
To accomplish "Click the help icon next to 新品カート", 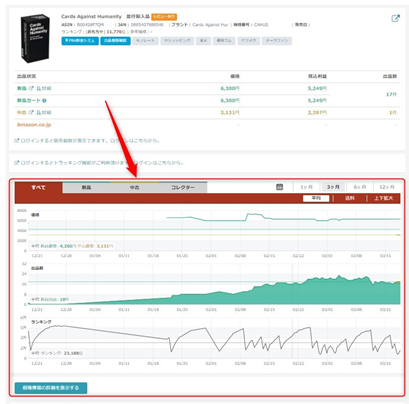I will point(44,100).
